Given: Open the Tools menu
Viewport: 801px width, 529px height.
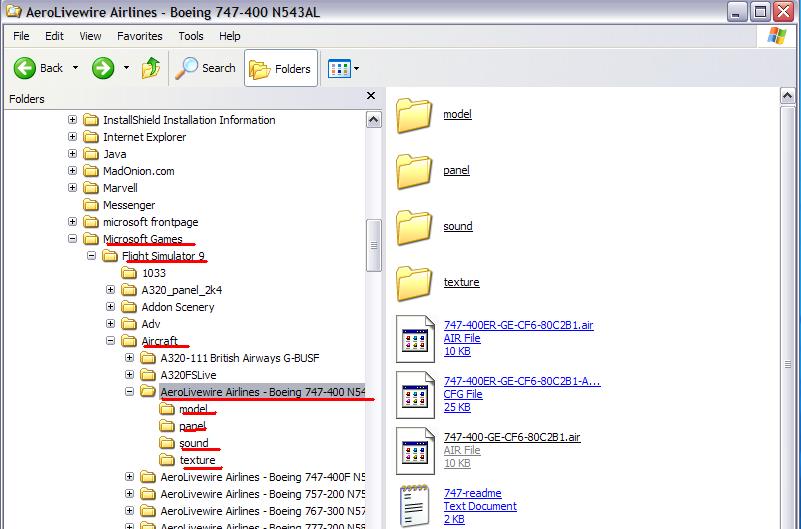Looking at the screenshot, I should point(190,36).
